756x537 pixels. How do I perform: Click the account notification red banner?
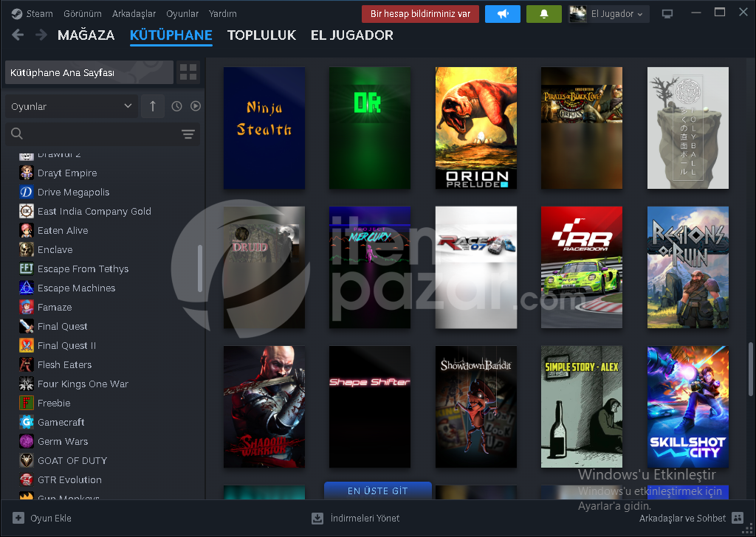420,14
